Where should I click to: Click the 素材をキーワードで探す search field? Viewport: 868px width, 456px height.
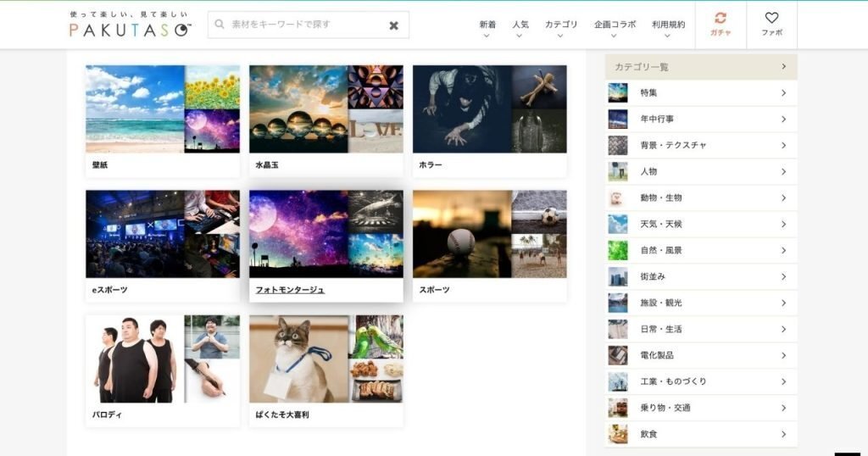click(305, 25)
